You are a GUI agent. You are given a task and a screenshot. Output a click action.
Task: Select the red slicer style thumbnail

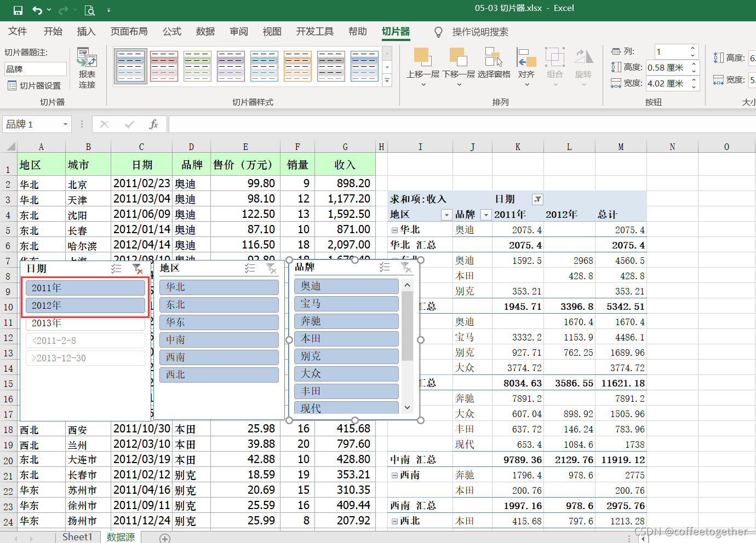click(x=164, y=66)
